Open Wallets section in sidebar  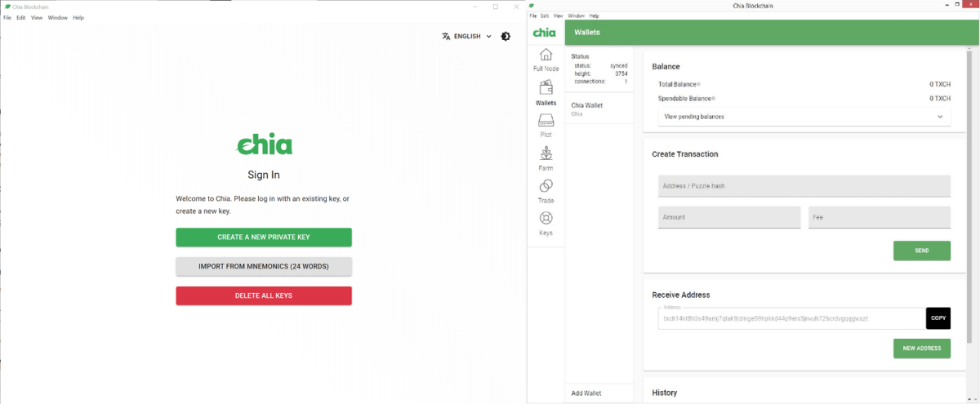tap(546, 94)
